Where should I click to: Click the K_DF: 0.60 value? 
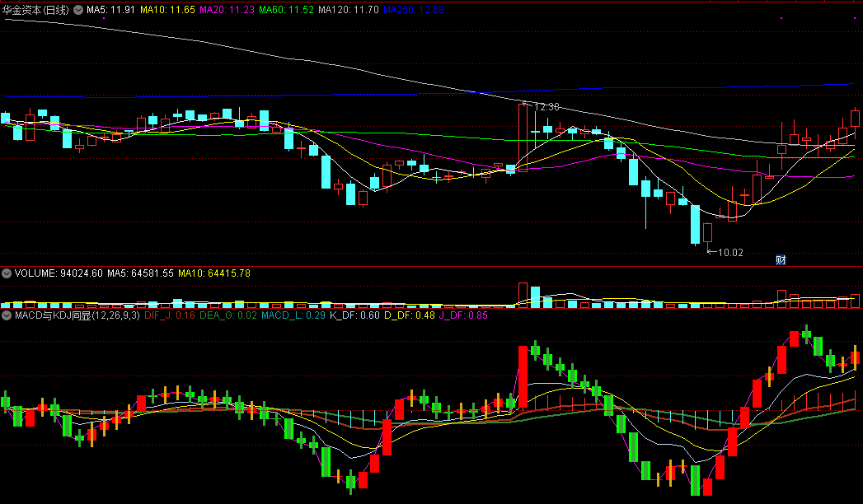(x=354, y=315)
